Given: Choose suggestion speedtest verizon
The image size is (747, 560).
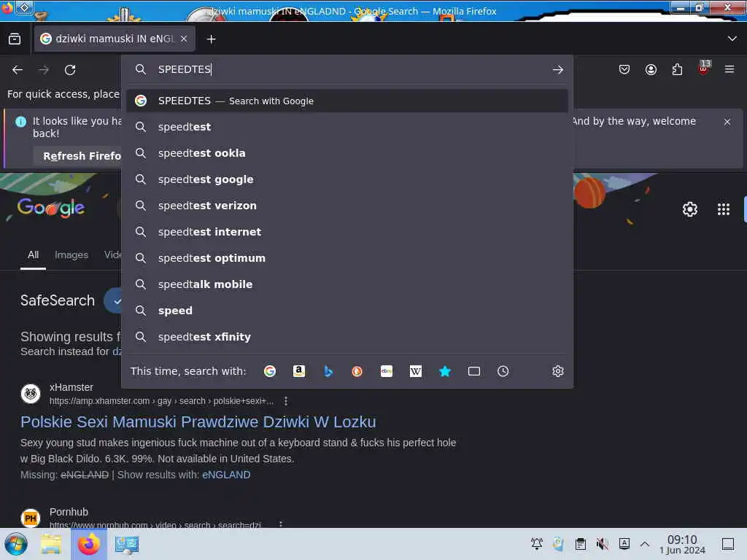Looking at the screenshot, I should coord(347,205).
